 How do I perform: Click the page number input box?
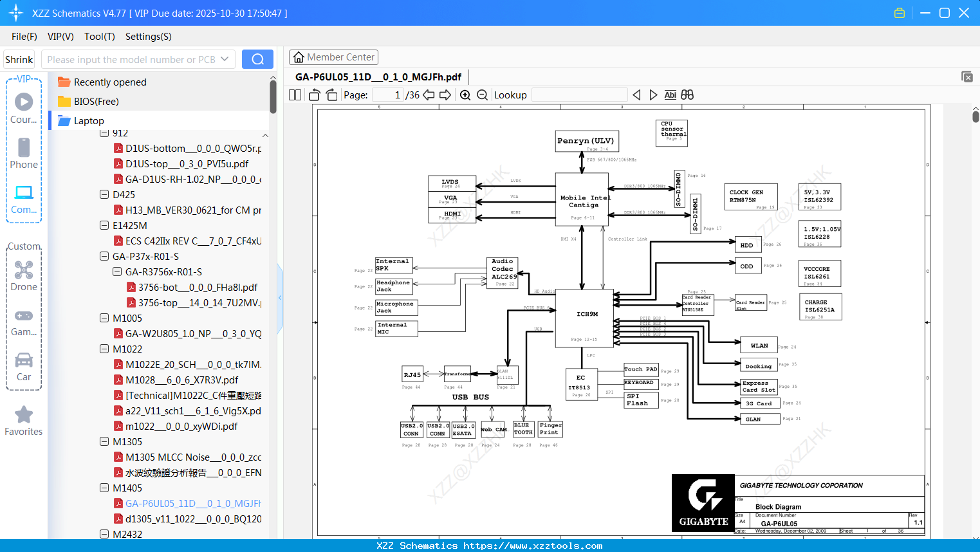(x=387, y=95)
